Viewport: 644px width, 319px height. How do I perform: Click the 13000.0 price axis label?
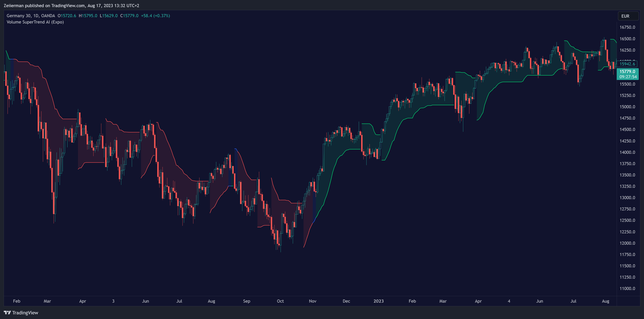(627, 198)
